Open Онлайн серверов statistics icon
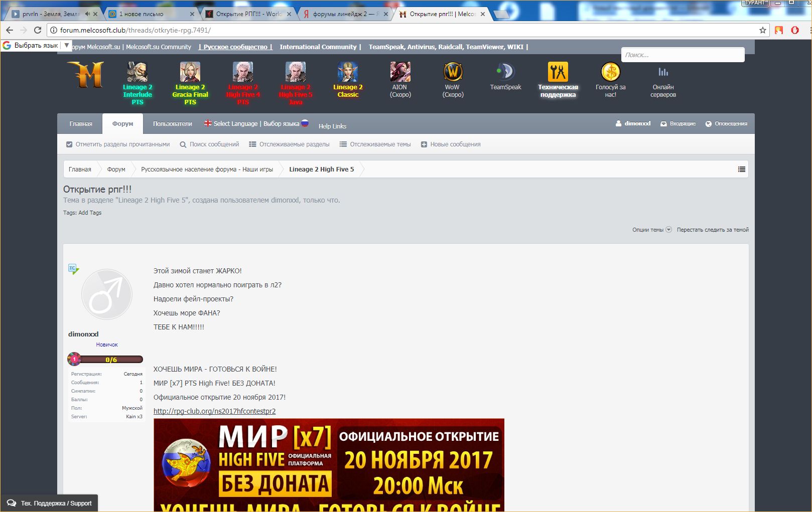The height and width of the screenshot is (512, 812). (663, 72)
